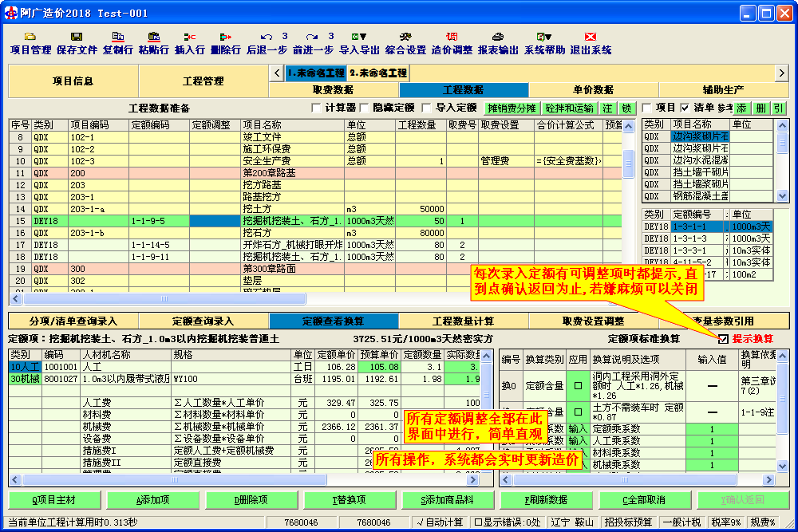Click 换算 panel scroll down arrow
Image resolution: width=798 pixels, height=532 pixels.
[783, 465]
